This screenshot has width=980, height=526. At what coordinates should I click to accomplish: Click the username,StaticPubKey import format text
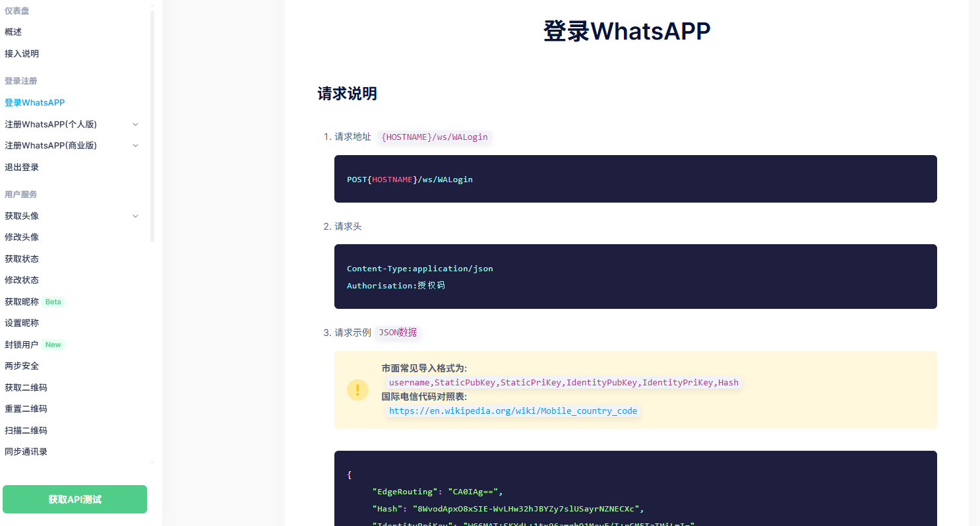click(x=564, y=382)
